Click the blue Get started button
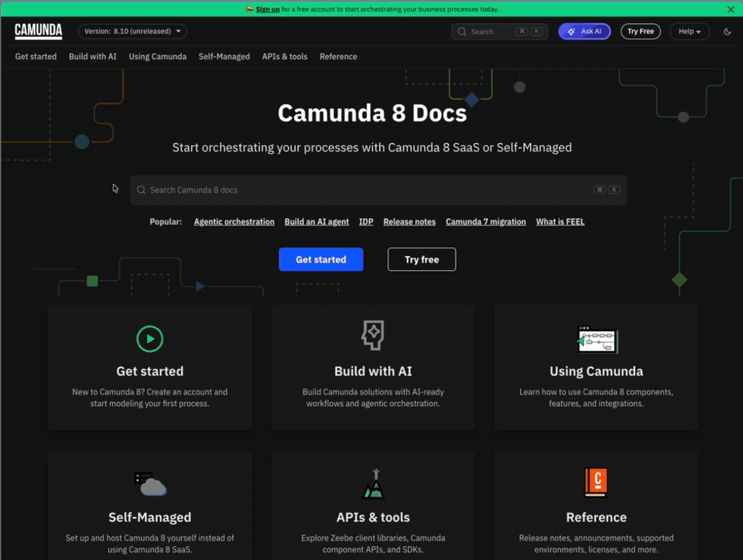Image resolution: width=743 pixels, height=560 pixels. tap(320, 259)
